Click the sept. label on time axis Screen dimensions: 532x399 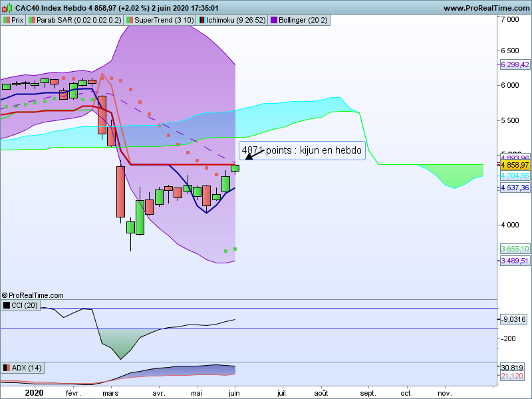tap(368, 393)
